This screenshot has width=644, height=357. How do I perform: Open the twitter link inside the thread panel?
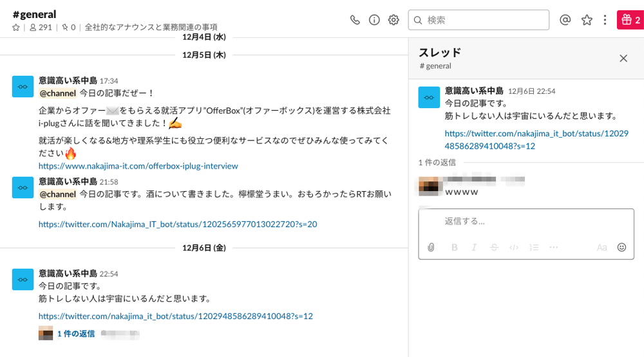tap(536, 140)
